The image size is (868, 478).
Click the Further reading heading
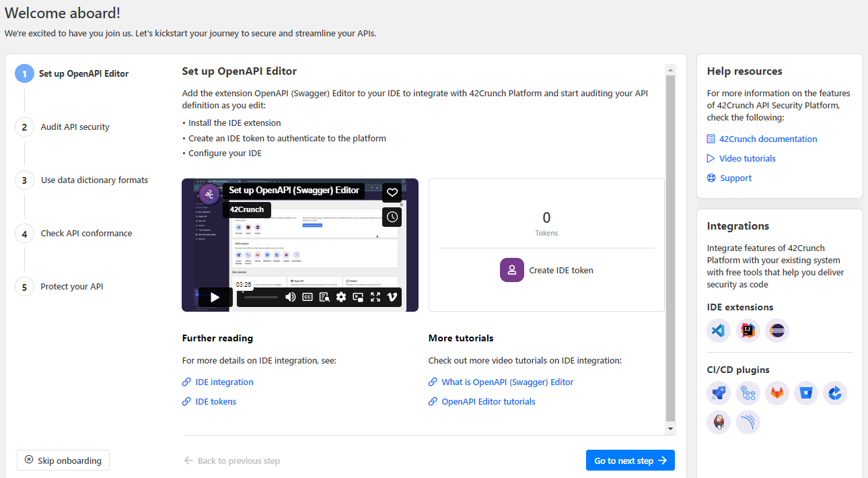coord(217,338)
